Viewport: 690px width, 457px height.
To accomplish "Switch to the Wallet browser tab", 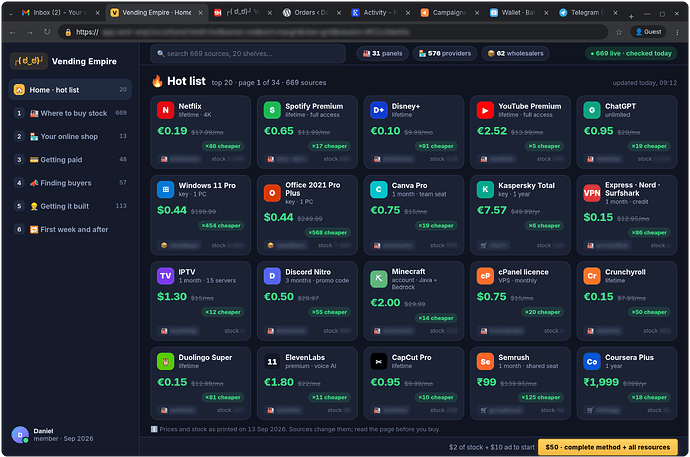I will tap(518, 13).
